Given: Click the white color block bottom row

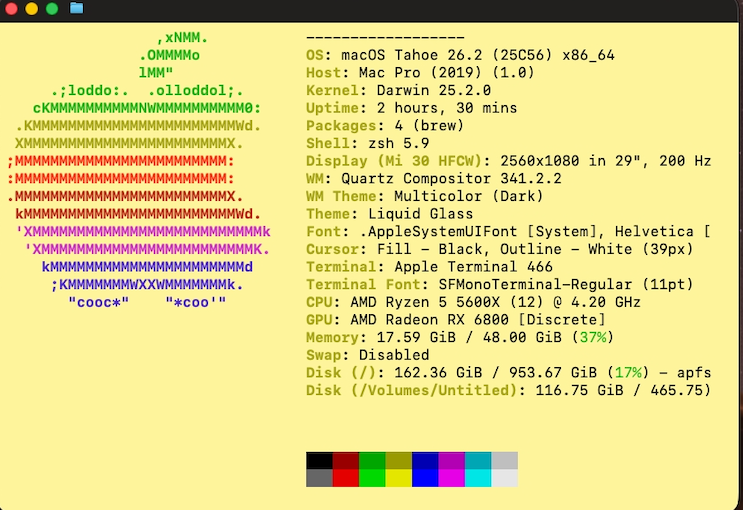Looking at the screenshot, I should (505, 478).
